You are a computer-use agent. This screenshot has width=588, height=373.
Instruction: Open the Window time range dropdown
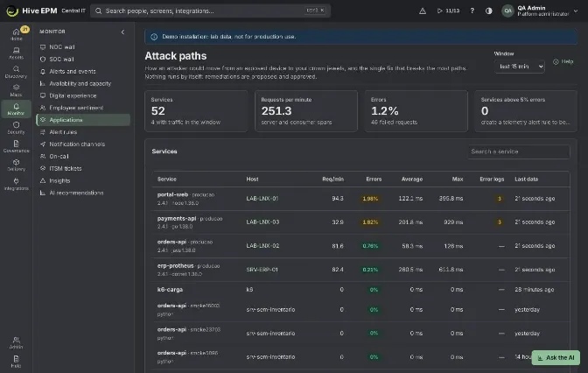coord(520,67)
